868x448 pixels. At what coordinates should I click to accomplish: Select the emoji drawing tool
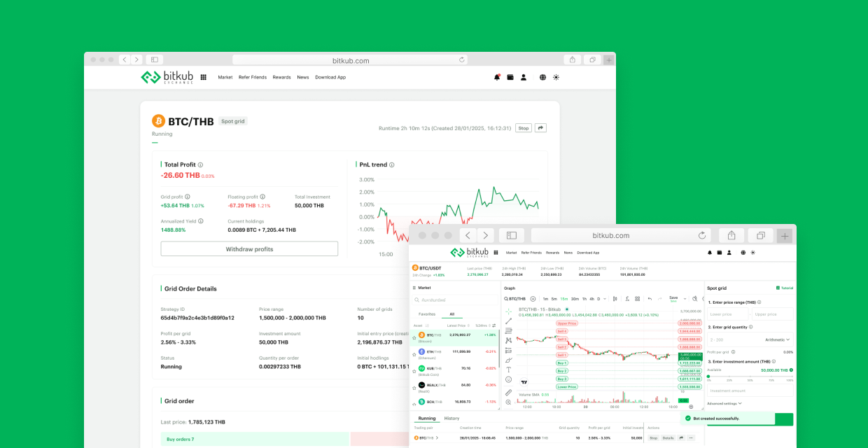(508, 379)
